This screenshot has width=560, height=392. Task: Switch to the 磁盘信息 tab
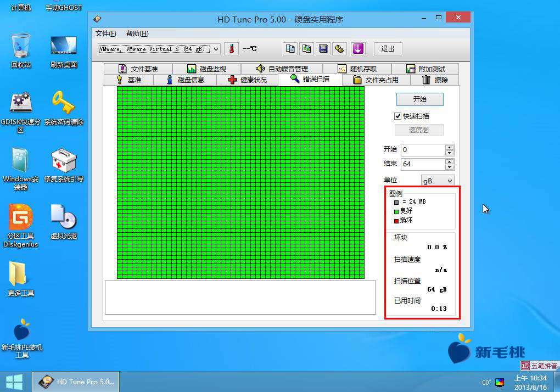185,80
